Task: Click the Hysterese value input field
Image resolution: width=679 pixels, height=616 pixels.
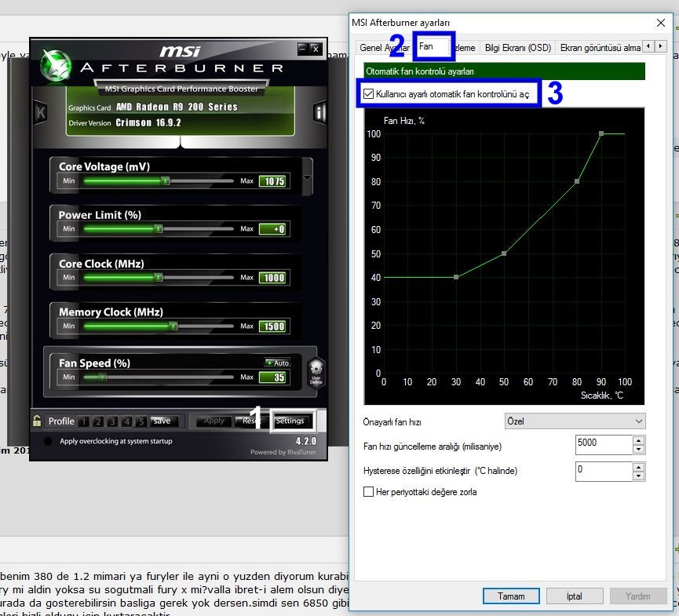Action: (x=604, y=472)
